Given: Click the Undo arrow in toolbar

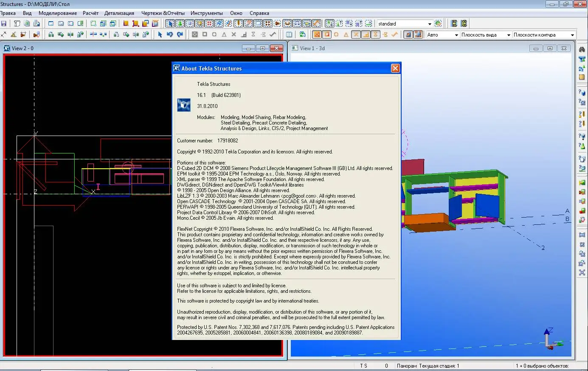Looking at the screenshot, I should pos(169,34).
